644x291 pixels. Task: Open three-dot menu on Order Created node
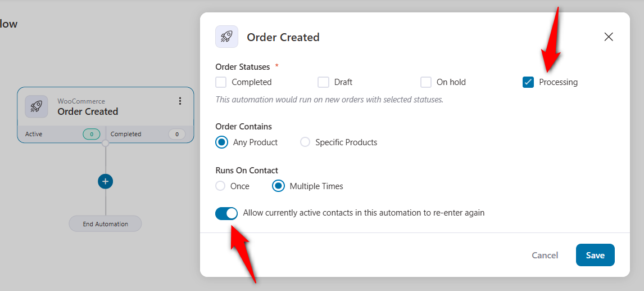(180, 101)
